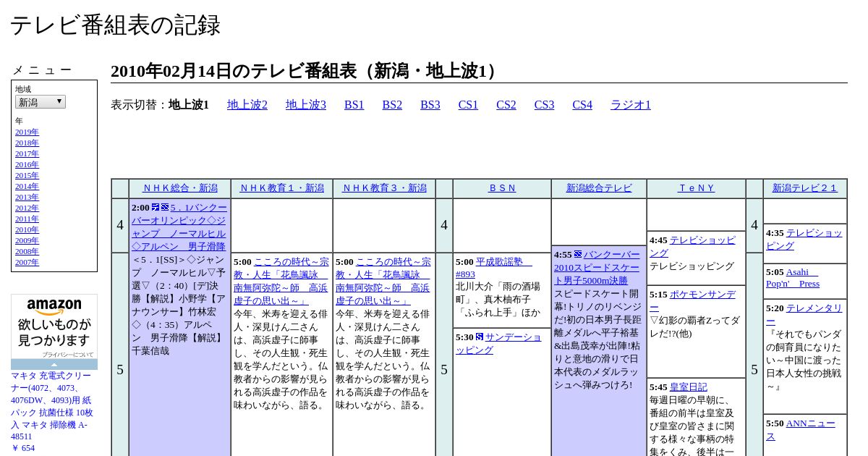This screenshot has height=456, width=868.
Task: Switch to BS1 listing
Action: point(354,105)
